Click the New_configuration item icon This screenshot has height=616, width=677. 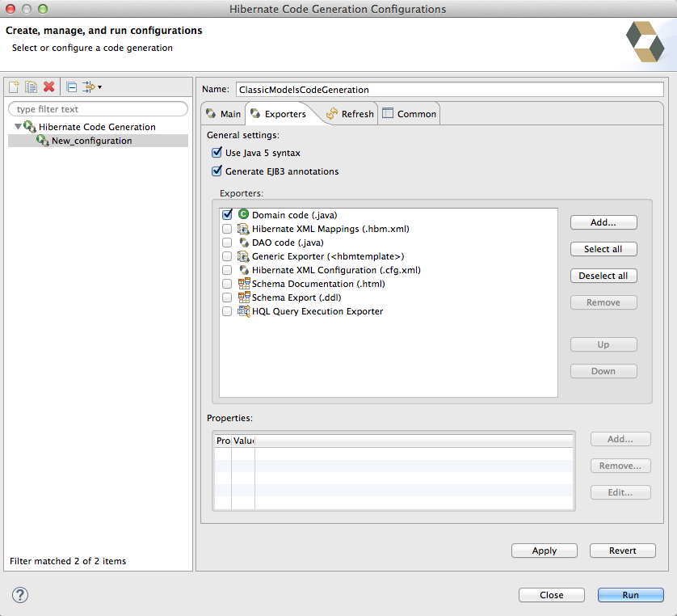[x=43, y=141]
